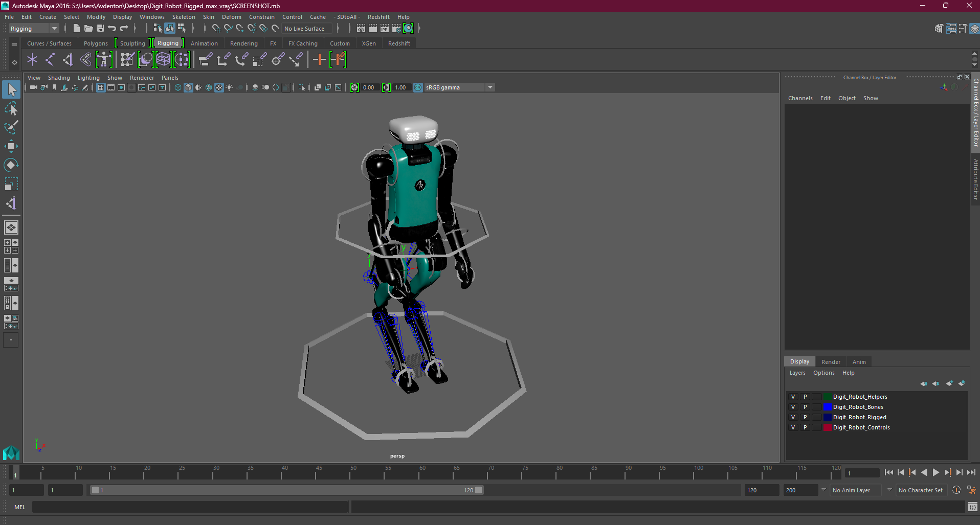Screen dimensions: 980x525
Task: Open the Channels menu in Channel Box
Action: (x=800, y=98)
